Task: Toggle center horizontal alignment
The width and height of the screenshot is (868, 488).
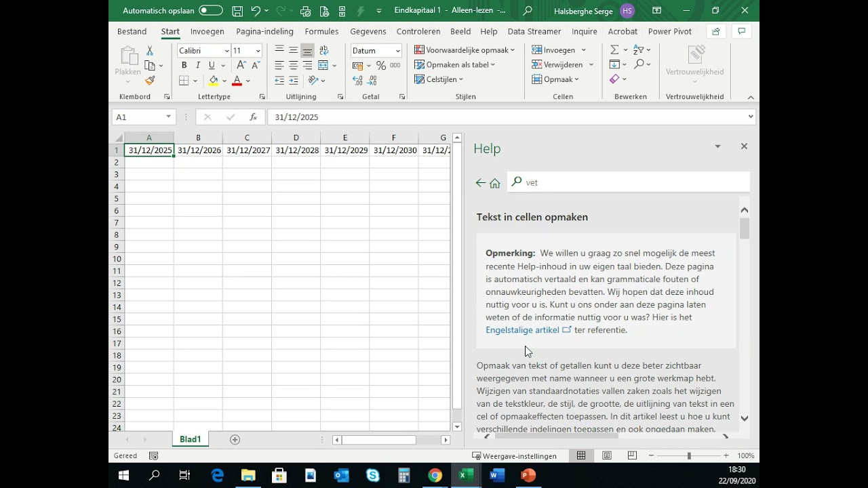Action: [294, 65]
